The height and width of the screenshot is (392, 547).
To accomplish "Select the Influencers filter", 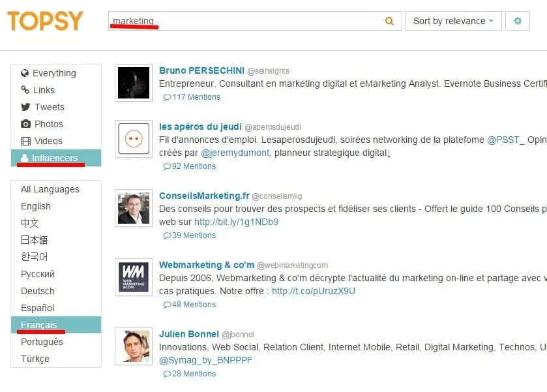I will point(56,158).
